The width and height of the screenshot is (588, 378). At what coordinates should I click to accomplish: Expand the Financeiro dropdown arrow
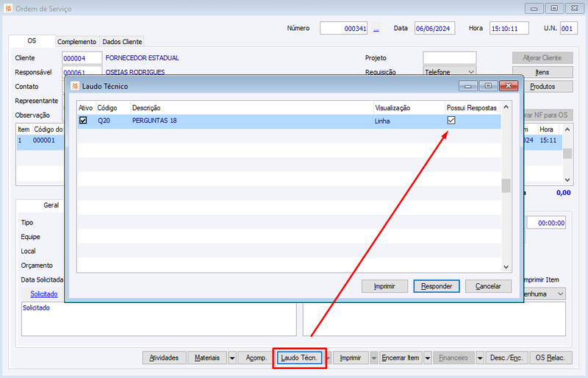480,358
